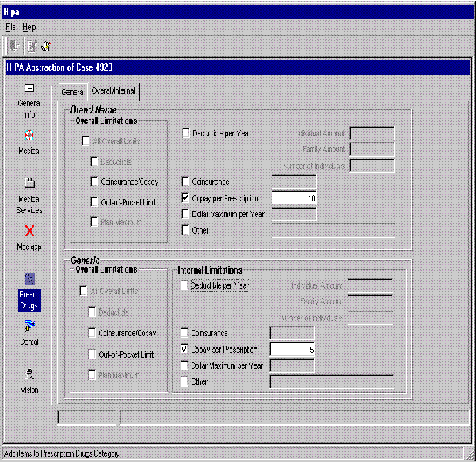The height and width of the screenshot is (463, 476).
Task: Open the Dental category icon
Action: click(x=29, y=326)
